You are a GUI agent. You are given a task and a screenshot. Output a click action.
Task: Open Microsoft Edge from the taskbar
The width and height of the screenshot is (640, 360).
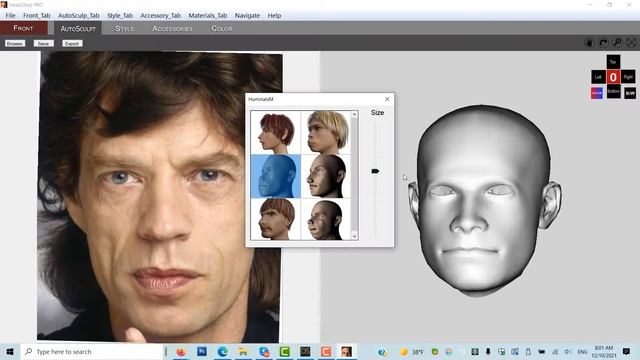(222, 351)
